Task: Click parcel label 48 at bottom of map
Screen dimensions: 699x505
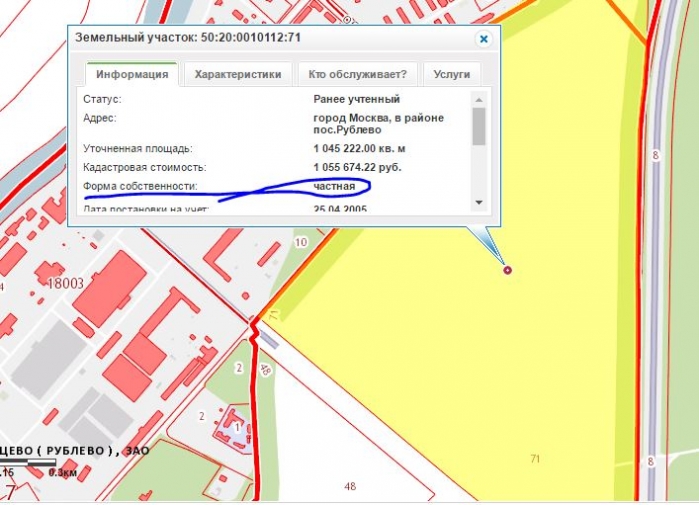Action: point(350,487)
